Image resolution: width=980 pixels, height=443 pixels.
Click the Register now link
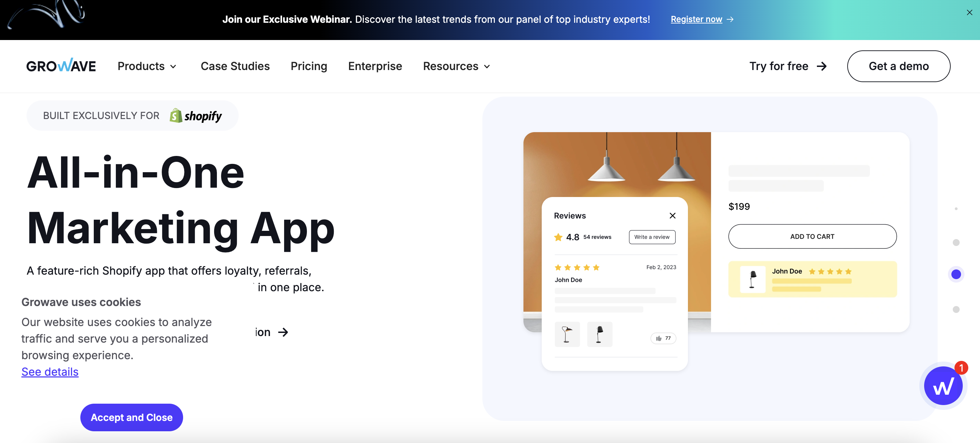[x=696, y=19]
